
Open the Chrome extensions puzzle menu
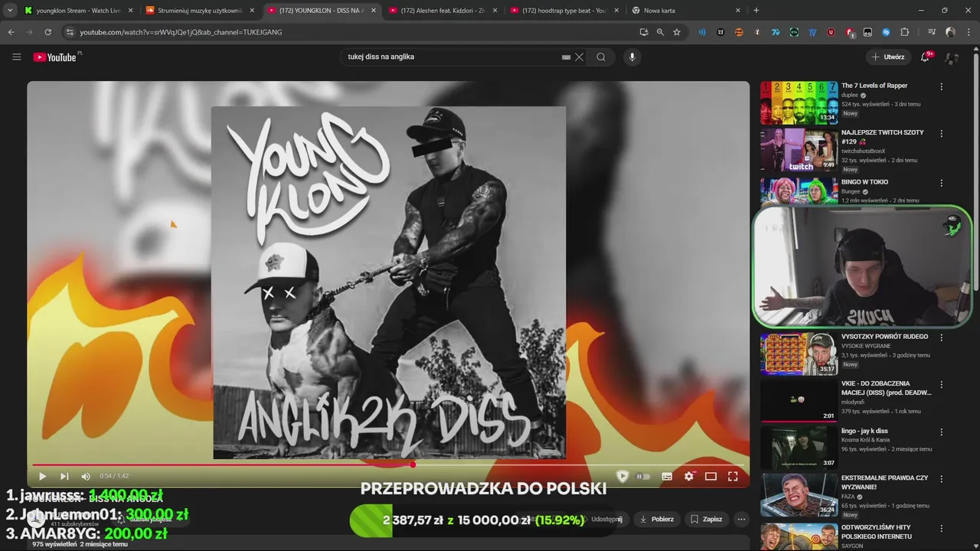(905, 32)
